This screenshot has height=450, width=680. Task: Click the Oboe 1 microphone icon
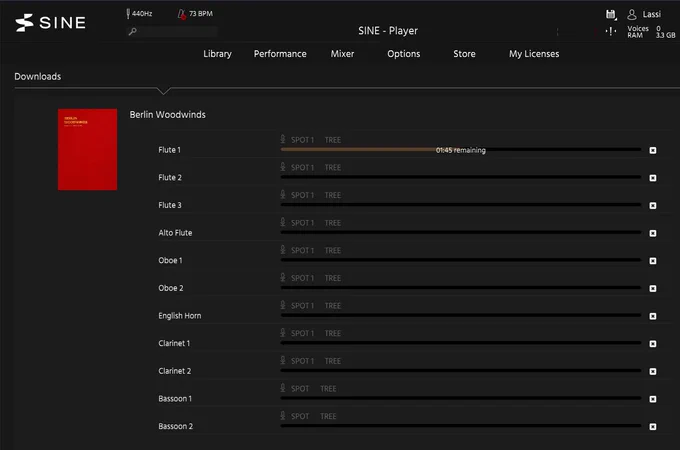click(x=283, y=250)
